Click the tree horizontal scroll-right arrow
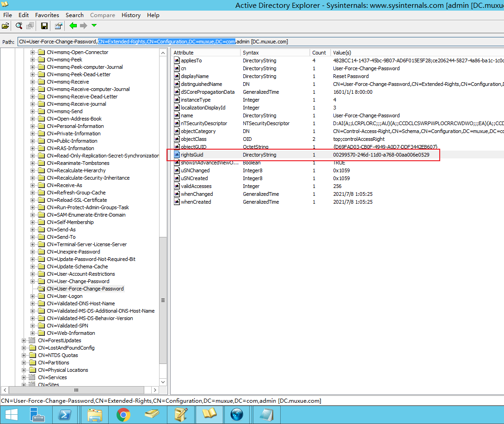The image size is (504, 424). tap(155, 390)
